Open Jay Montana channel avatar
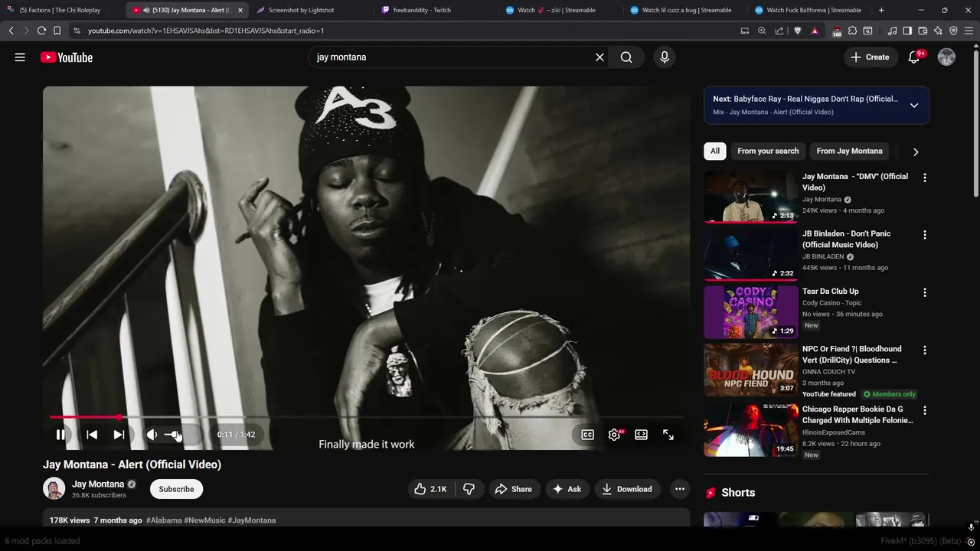Viewport: 980px width, 551px height. (x=54, y=488)
